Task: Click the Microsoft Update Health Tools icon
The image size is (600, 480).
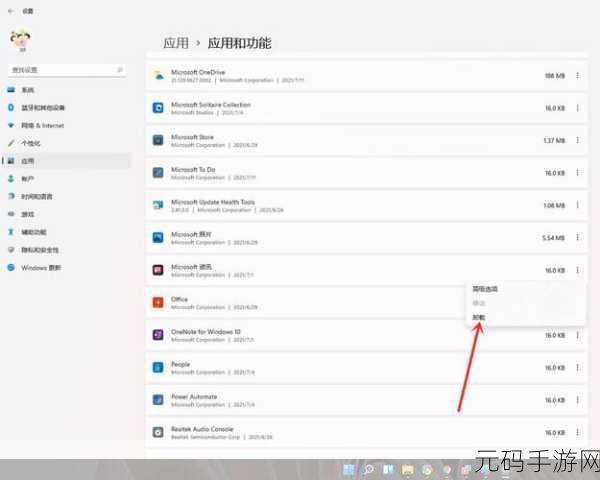Action: (x=158, y=205)
